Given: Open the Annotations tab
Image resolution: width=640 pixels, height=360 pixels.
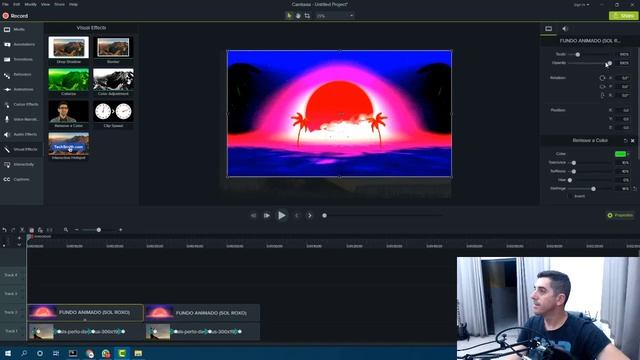Looking at the screenshot, I should click(21, 44).
